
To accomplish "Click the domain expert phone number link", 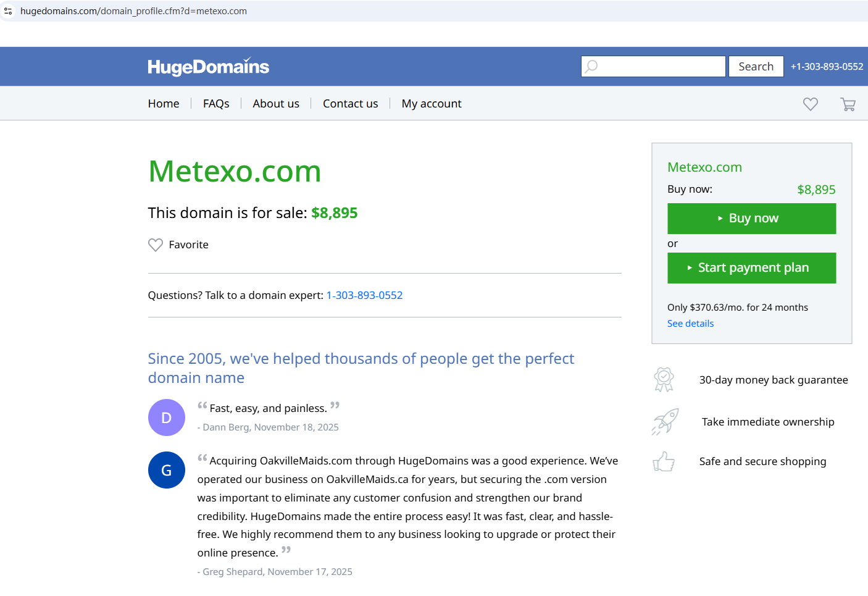I will [x=364, y=295].
